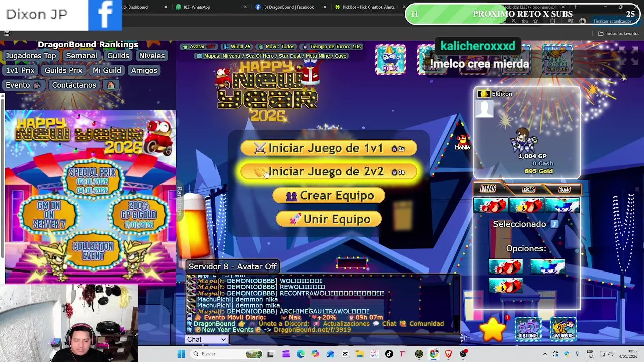Click Contáctanos button
The width and height of the screenshot is (644, 362).
coord(74,85)
